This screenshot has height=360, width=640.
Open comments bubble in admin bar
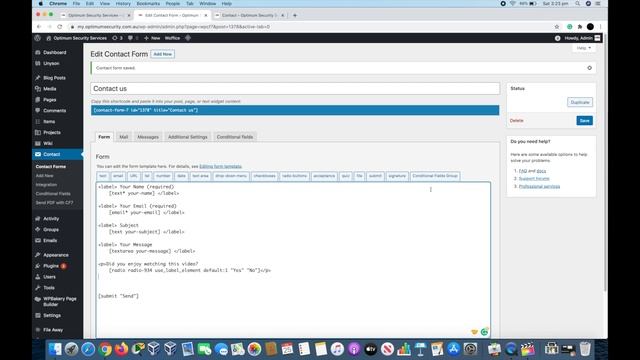point(132,38)
